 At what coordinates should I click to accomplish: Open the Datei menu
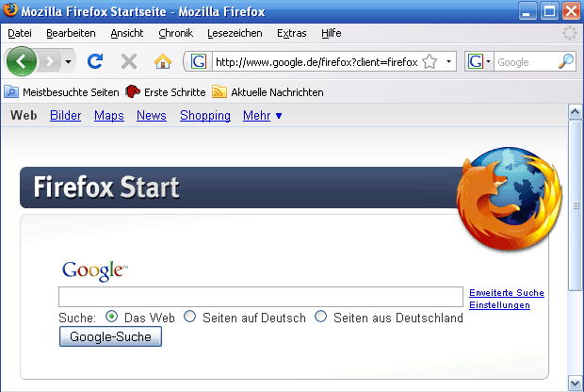20,33
